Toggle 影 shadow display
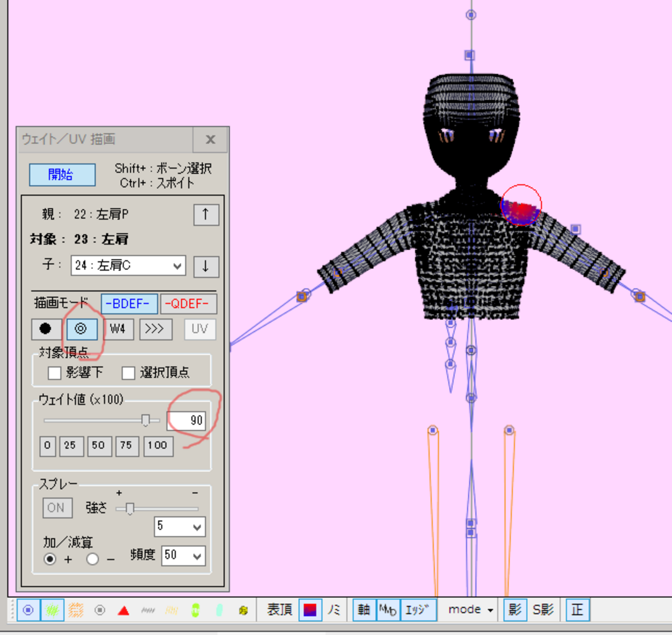Screen dimensions: 672x635 click(515, 610)
